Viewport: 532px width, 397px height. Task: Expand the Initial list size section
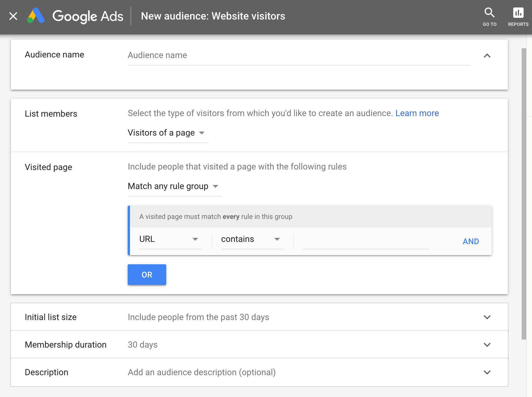[487, 317]
